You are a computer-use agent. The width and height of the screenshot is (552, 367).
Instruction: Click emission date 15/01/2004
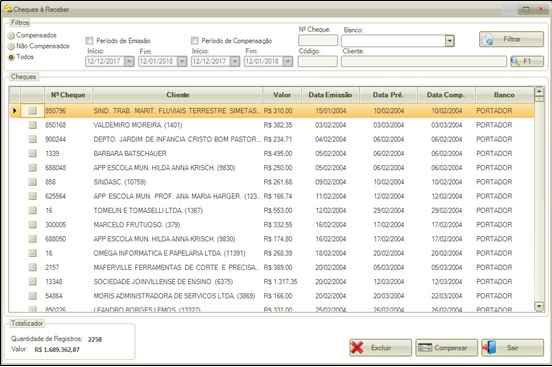331,111
